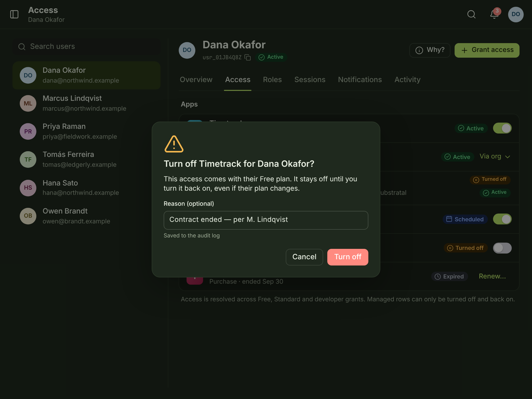
Task: Select priya@fieldwork.example user row
Action: click(x=87, y=131)
